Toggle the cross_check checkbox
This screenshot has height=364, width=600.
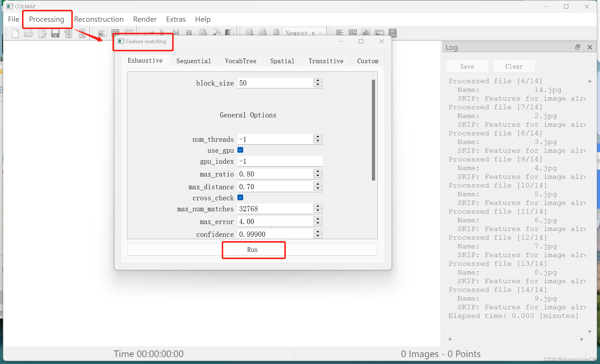tap(241, 198)
